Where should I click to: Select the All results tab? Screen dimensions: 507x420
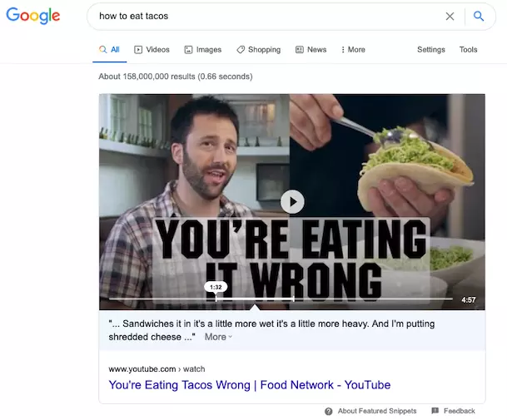click(109, 49)
